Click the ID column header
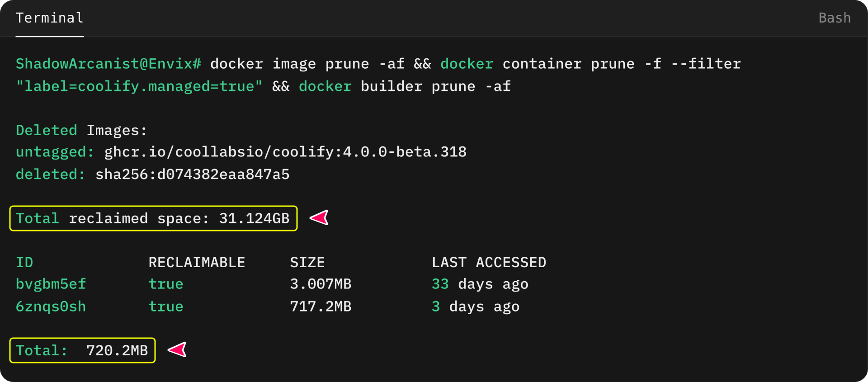This screenshot has height=382, width=868. click(24, 263)
